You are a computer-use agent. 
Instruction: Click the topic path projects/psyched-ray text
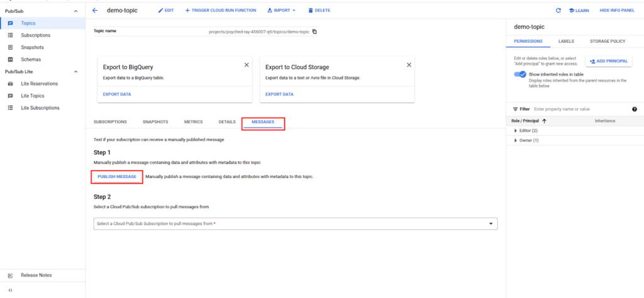[x=259, y=31]
